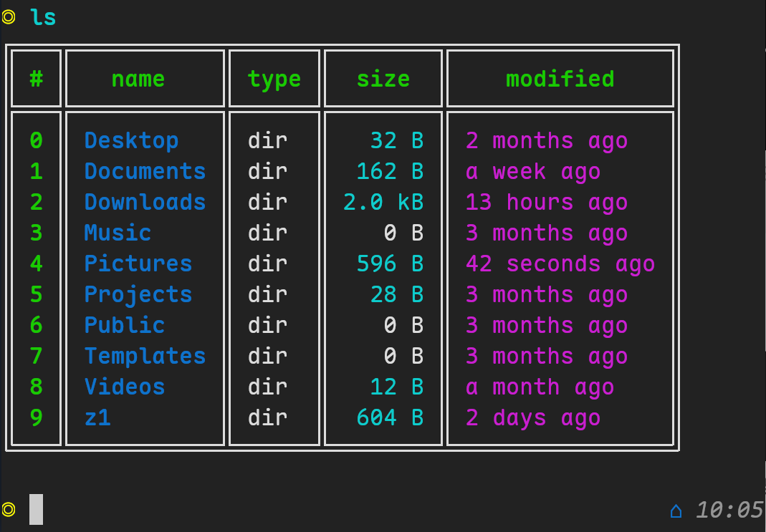Click '42 seconds ago' modified value
The height and width of the screenshot is (532, 766).
pyautogui.click(x=560, y=264)
